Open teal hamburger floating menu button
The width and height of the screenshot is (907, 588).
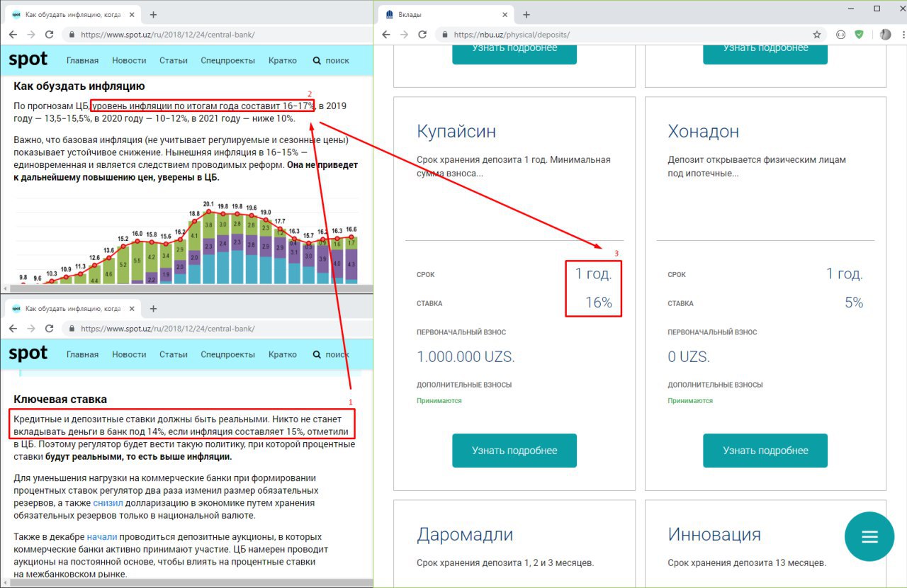[x=869, y=536]
